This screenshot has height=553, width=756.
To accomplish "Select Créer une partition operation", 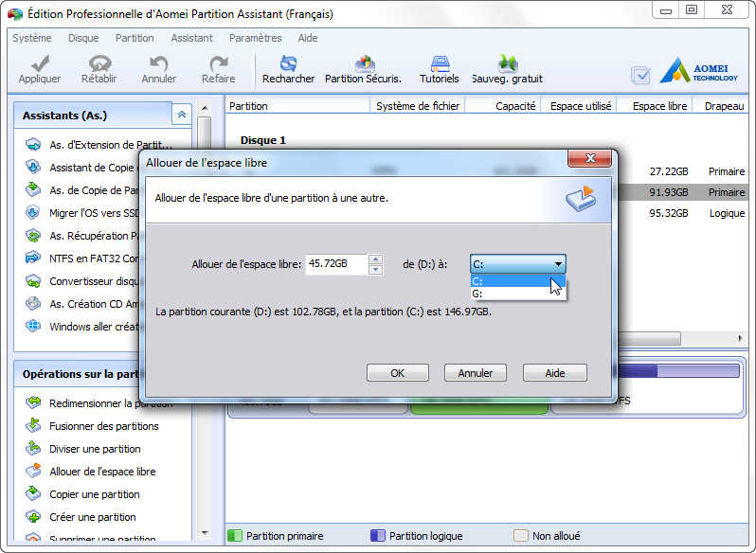I will click(x=81, y=517).
